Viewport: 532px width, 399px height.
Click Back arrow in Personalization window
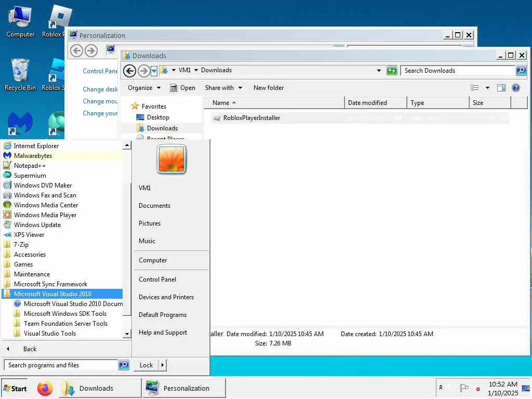pos(77,51)
